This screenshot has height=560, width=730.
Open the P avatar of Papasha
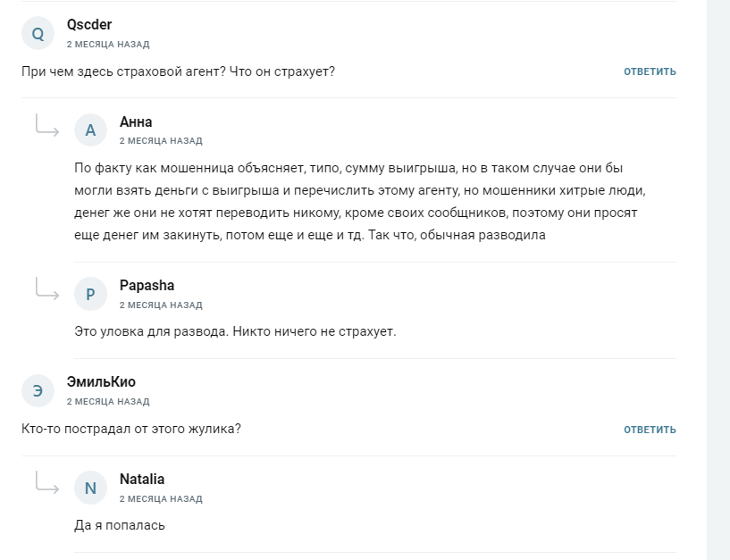click(x=90, y=294)
